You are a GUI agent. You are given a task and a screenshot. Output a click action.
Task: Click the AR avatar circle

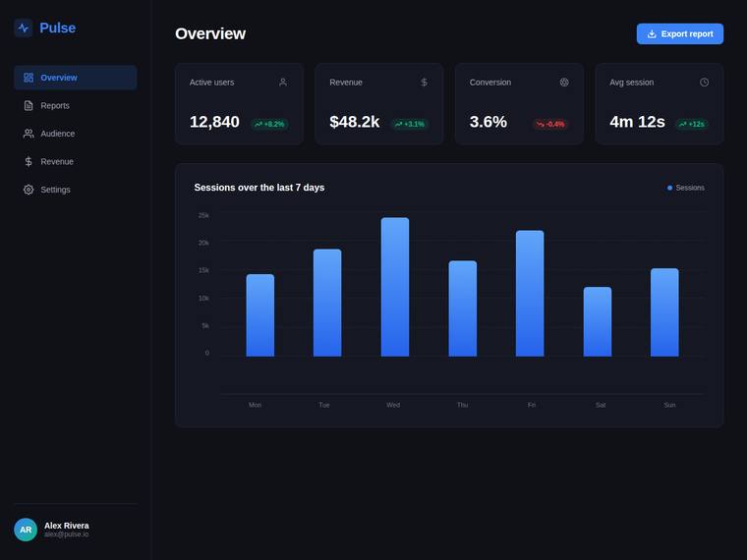[26, 530]
